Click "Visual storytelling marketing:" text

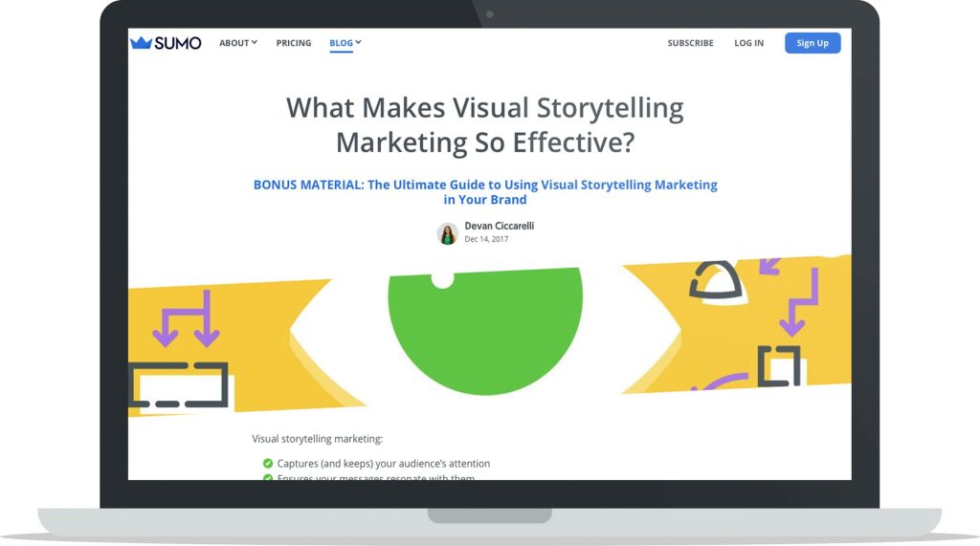point(318,439)
